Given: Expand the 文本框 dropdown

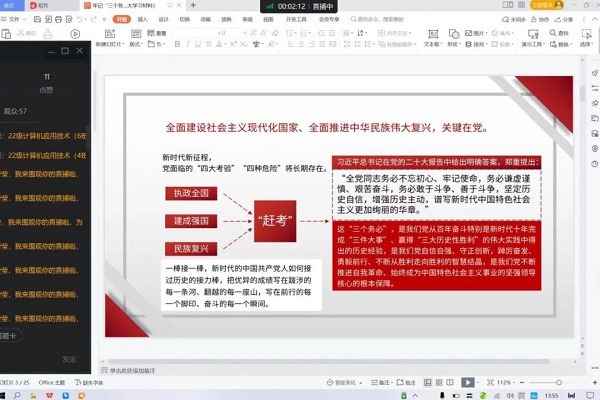Looking at the screenshot, I should pyautogui.click(x=434, y=45).
